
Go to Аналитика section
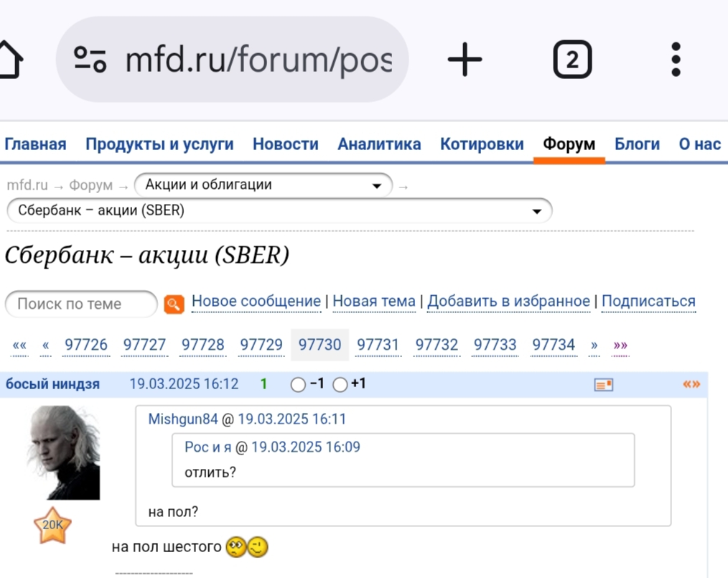(x=379, y=144)
